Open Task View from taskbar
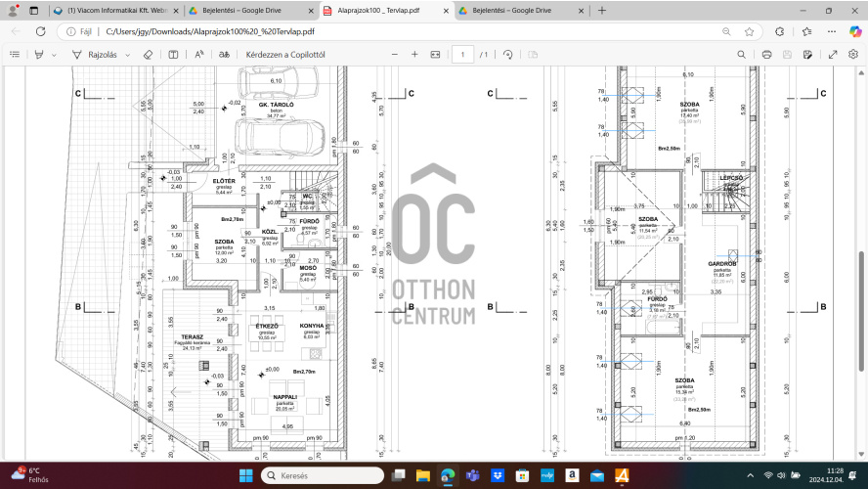 coord(398,475)
